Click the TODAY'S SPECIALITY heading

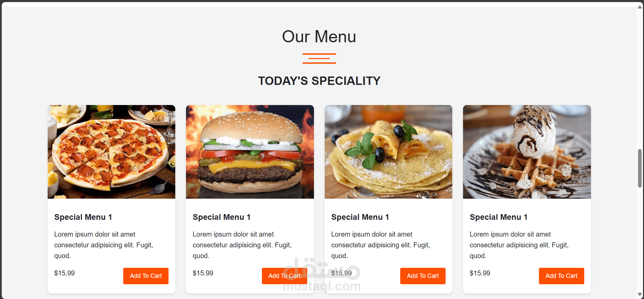(x=319, y=81)
